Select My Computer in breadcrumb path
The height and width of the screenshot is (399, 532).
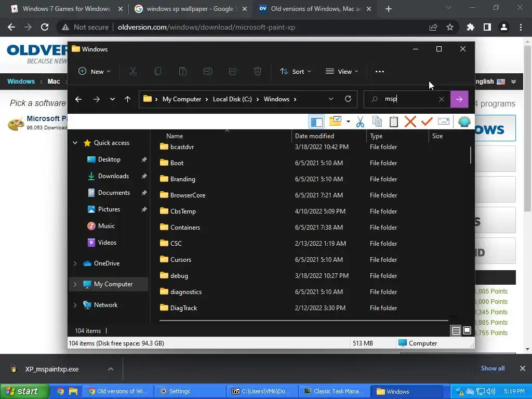(182, 99)
